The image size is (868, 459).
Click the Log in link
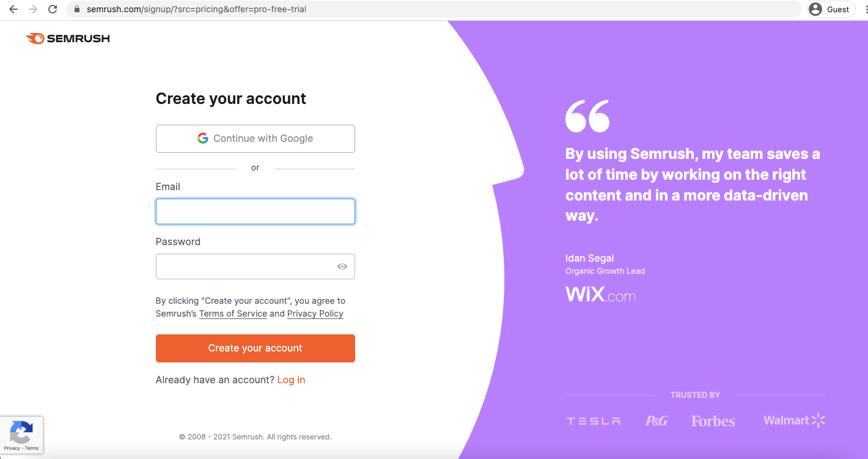(x=291, y=380)
